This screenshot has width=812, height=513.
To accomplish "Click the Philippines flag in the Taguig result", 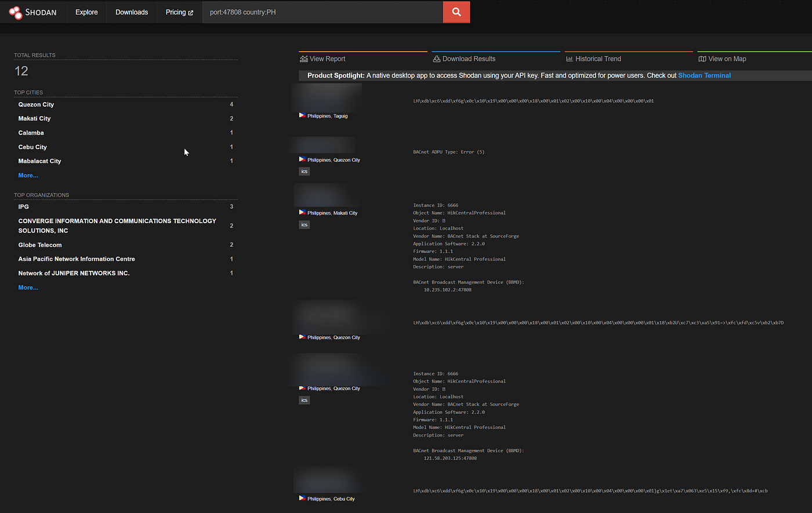I will (302, 115).
